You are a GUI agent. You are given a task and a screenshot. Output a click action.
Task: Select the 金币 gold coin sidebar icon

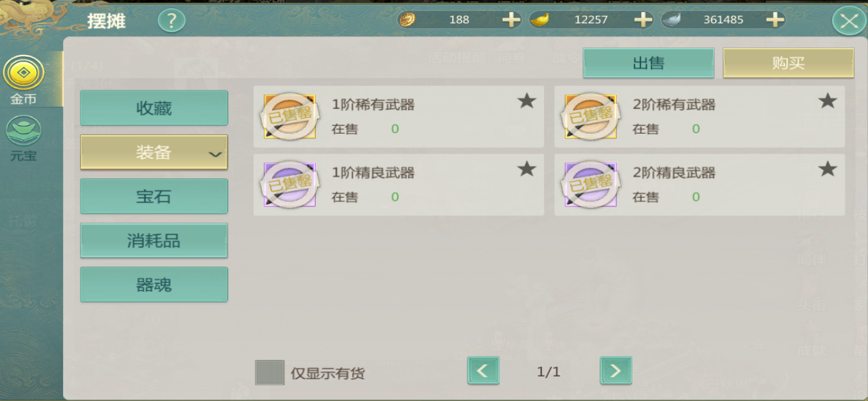(x=24, y=73)
